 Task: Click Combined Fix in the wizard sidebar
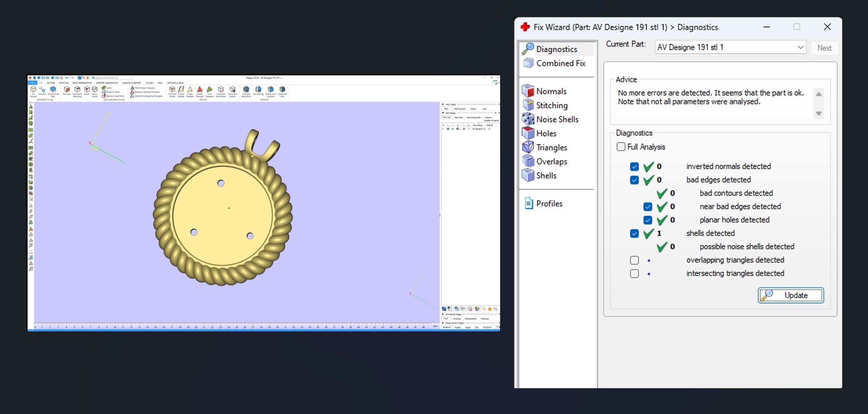(560, 63)
